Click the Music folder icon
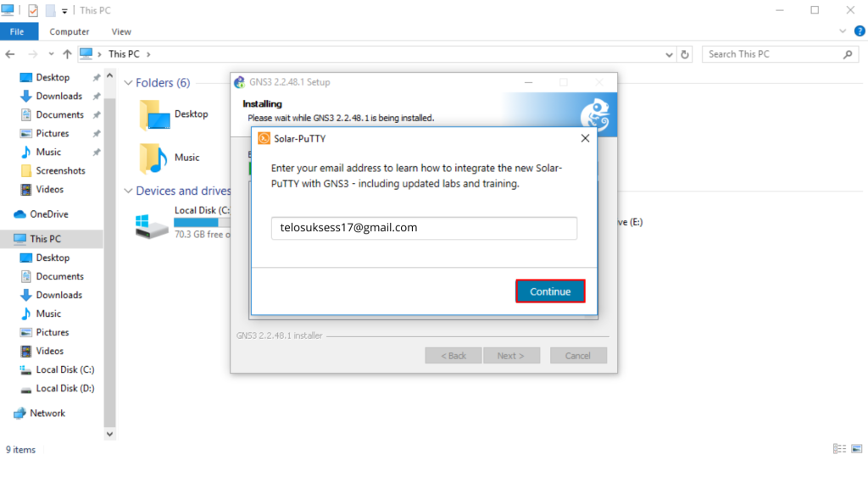Screen dimensions: 868x488 [153, 158]
